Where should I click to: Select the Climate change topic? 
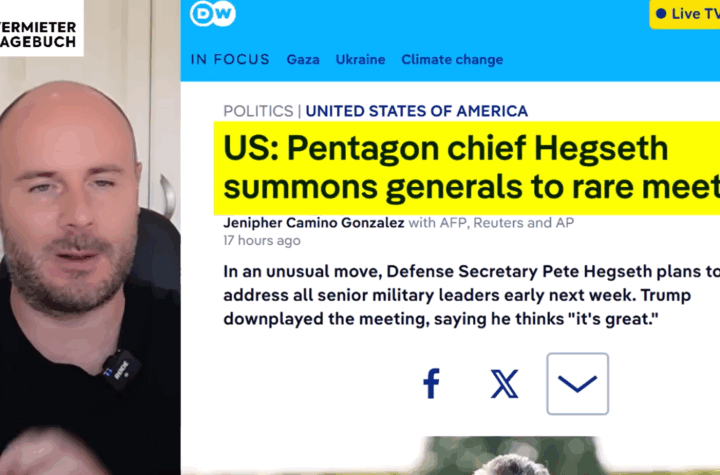point(452,60)
